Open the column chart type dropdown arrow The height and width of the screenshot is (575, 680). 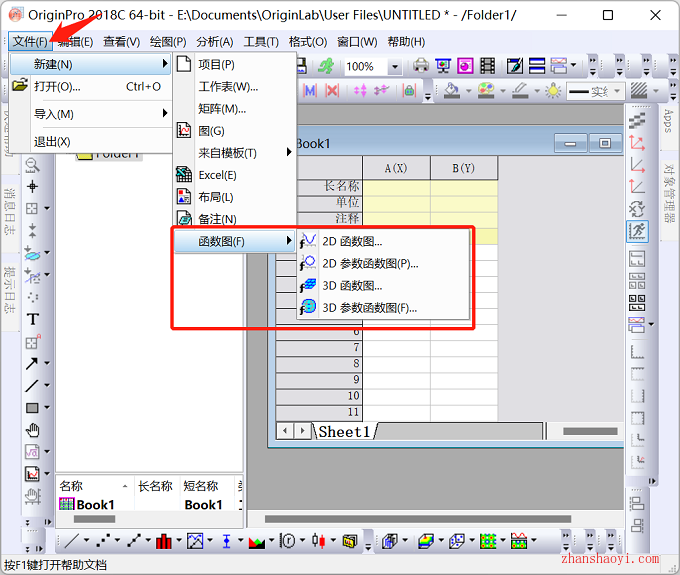pyautogui.click(x=178, y=540)
